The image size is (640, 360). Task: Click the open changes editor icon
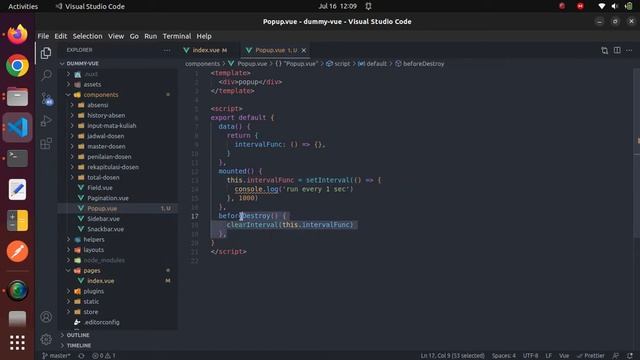[604, 50]
